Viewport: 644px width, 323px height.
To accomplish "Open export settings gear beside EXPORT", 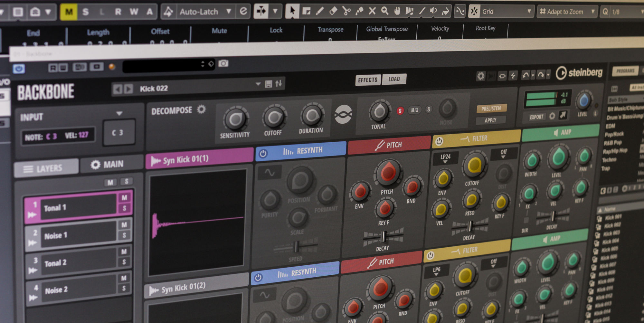I will pyautogui.click(x=552, y=116).
